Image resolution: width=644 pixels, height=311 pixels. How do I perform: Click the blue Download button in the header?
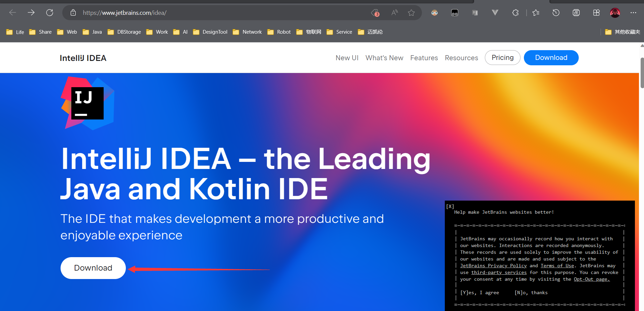pyautogui.click(x=551, y=58)
